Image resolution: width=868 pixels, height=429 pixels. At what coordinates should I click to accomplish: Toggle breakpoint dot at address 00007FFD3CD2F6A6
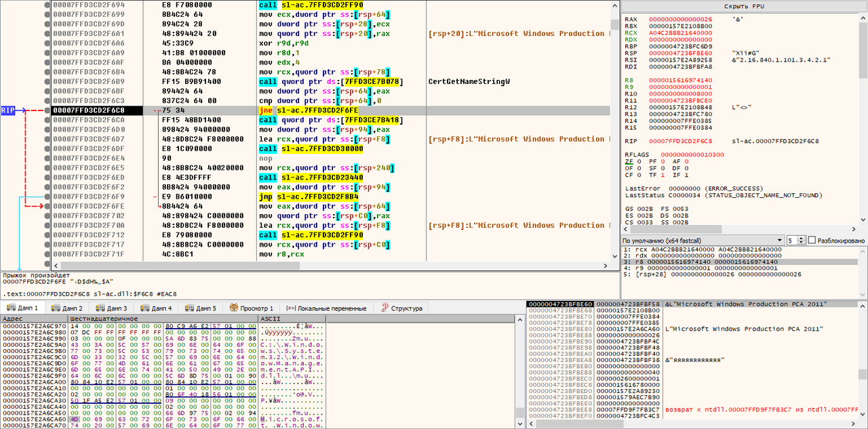[x=47, y=43]
